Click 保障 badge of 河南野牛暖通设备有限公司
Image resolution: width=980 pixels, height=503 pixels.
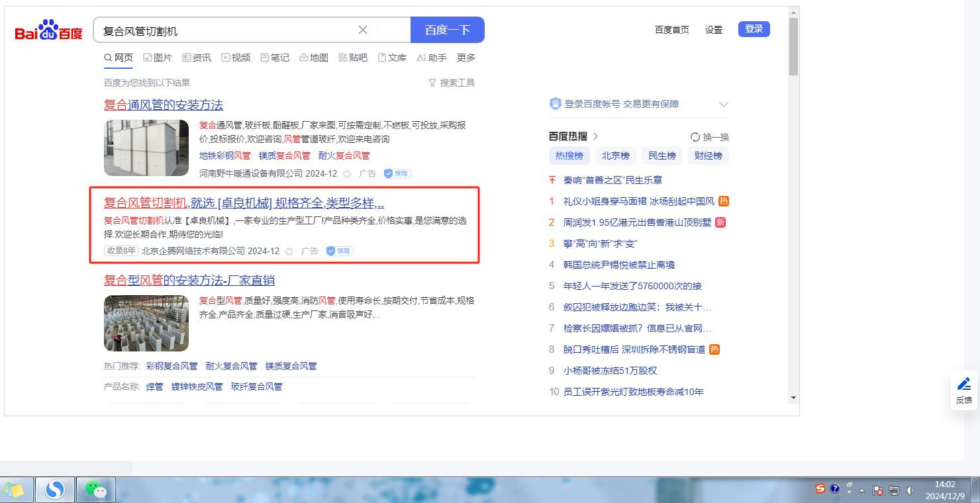(397, 173)
